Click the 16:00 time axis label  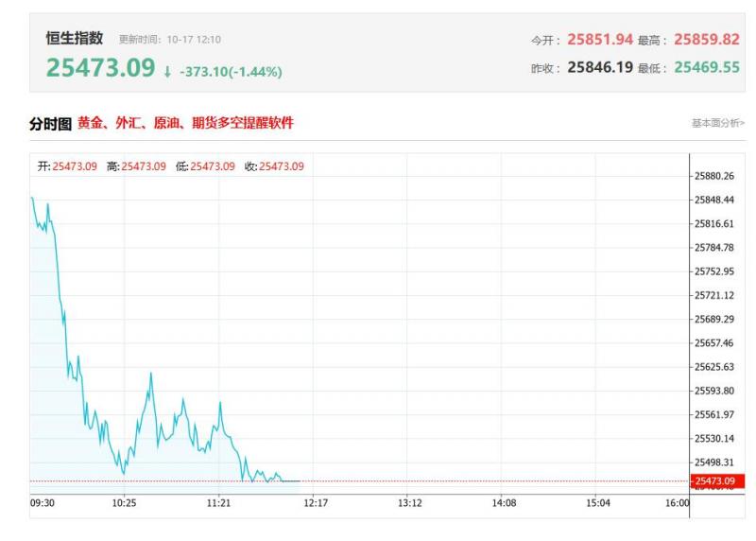point(678,503)
